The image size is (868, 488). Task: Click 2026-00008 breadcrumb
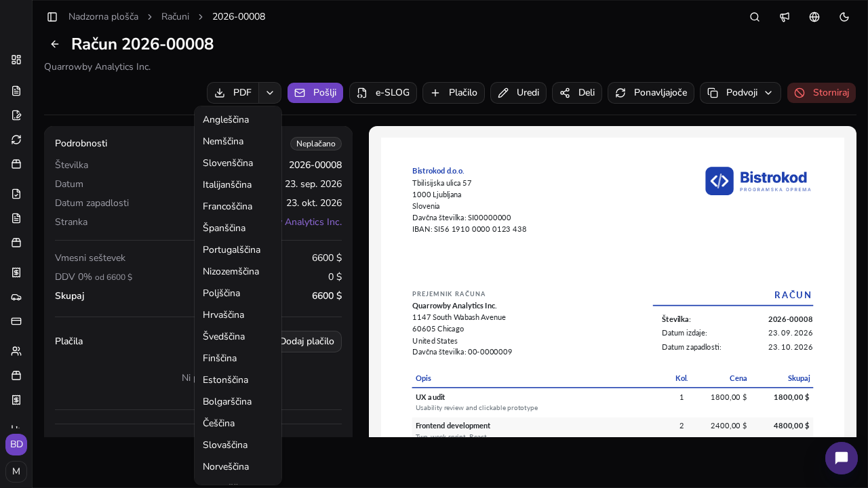tap(239, 16)
